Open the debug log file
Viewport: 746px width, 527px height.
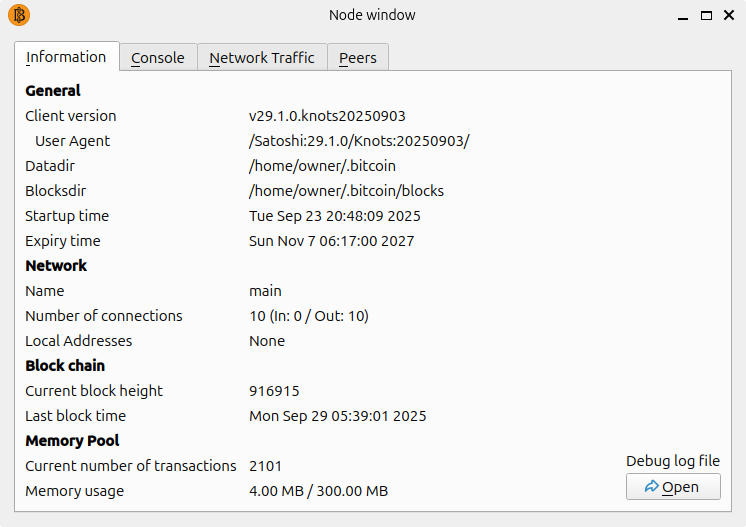click(673, 487)
